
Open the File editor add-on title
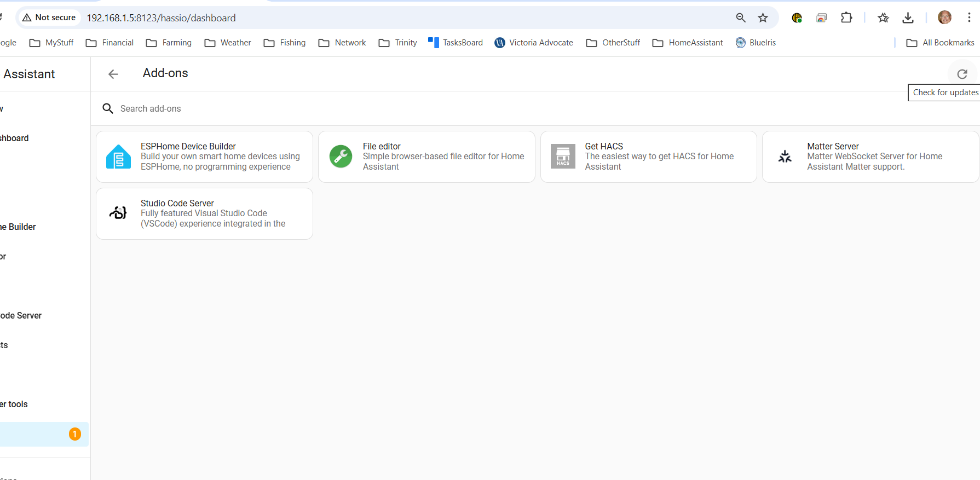(x=382, y=146)
